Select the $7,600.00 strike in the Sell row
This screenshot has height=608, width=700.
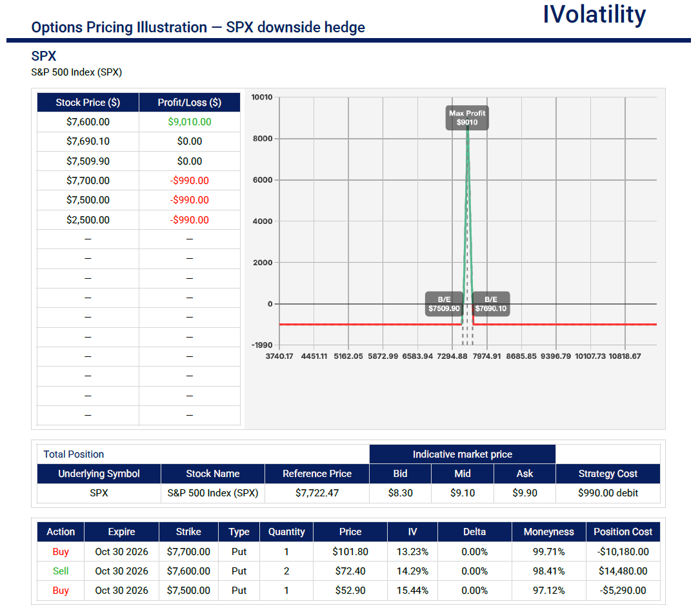tap(188, 571)
